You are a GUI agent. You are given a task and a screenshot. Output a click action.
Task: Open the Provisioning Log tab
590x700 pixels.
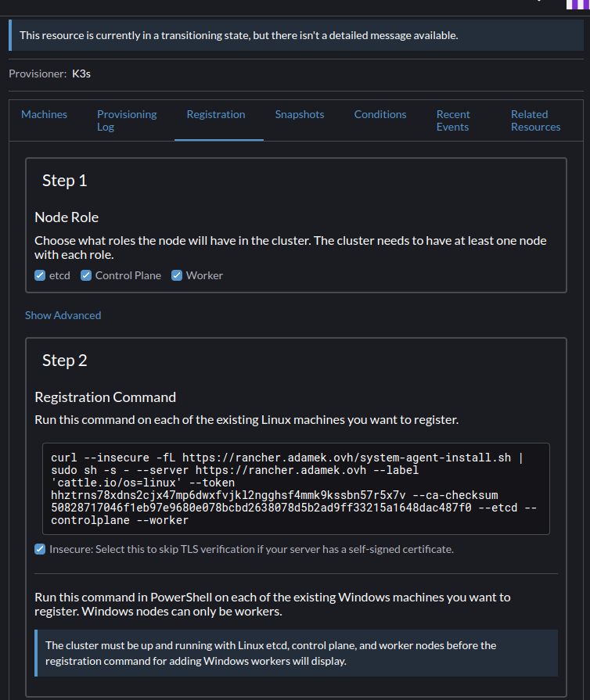click(127, 120)
